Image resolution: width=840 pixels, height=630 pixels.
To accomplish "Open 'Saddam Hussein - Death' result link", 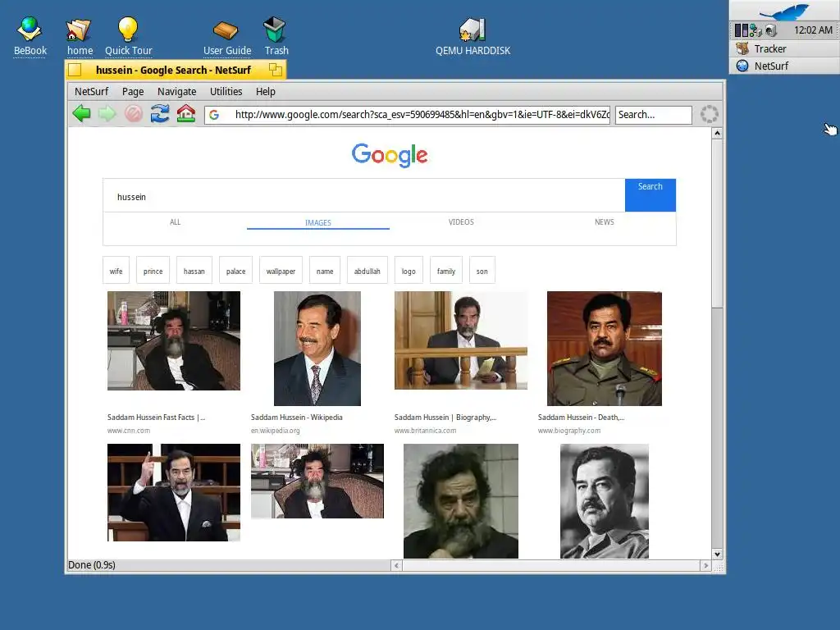I will click(x=581, y=418).
